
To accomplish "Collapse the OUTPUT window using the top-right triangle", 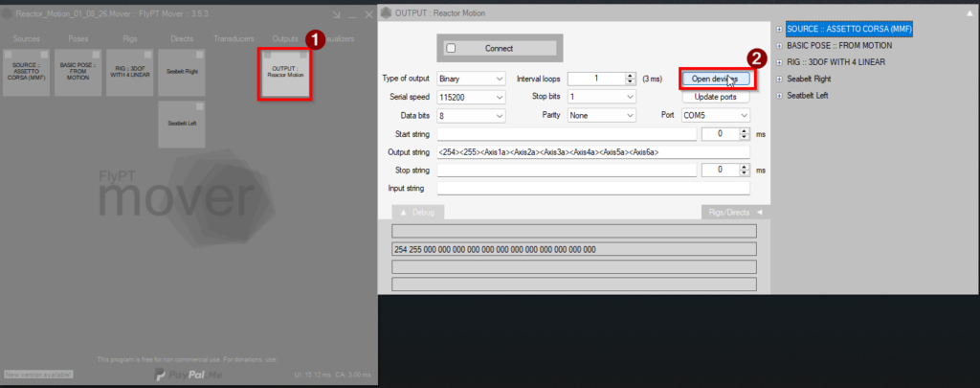I will (969, 12).
